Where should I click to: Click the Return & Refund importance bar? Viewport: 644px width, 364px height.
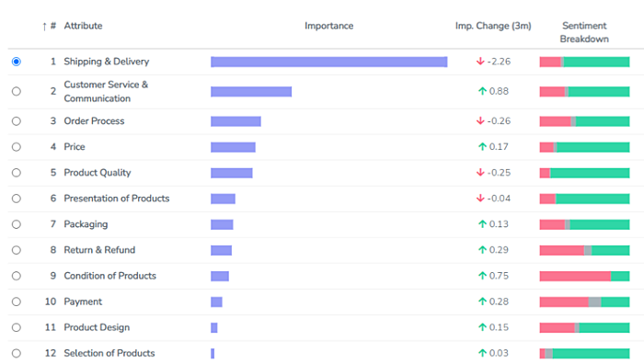click(x=221, y=250)
